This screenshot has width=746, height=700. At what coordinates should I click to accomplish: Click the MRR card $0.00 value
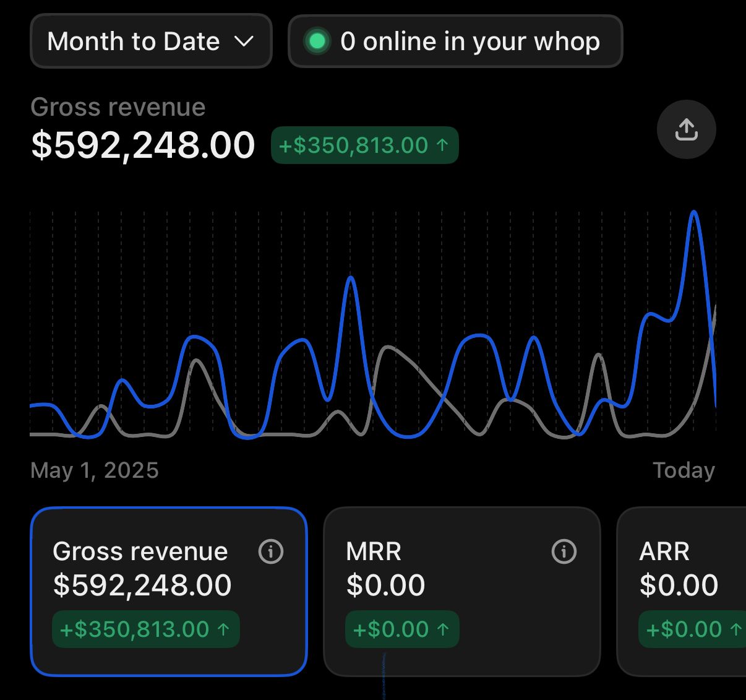[x=386, y=585]
